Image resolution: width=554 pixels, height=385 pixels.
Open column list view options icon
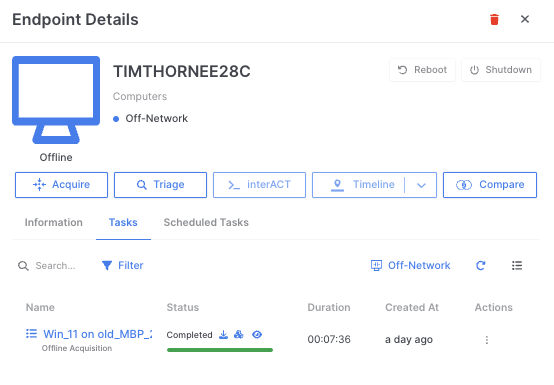click(x=517, y=266)
